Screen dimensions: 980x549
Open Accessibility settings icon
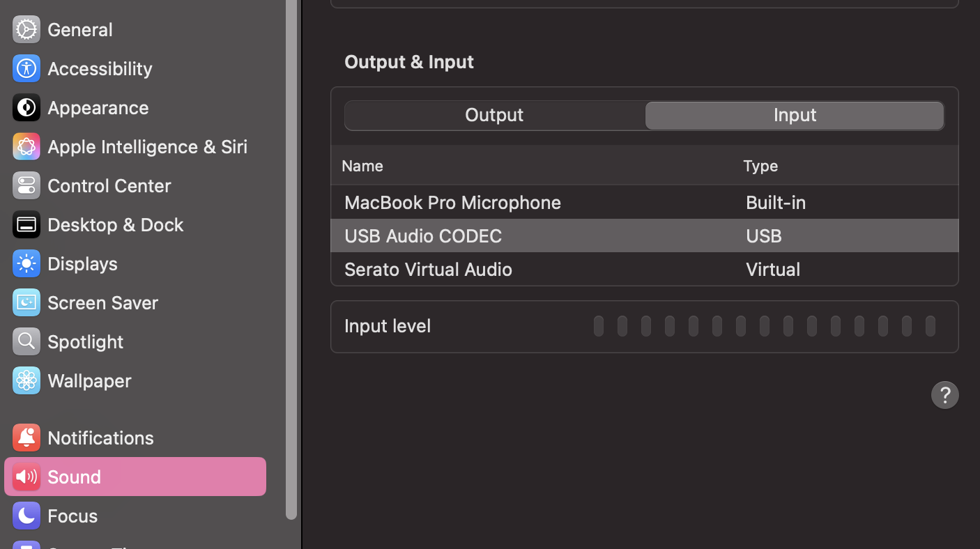click(26, 68)
